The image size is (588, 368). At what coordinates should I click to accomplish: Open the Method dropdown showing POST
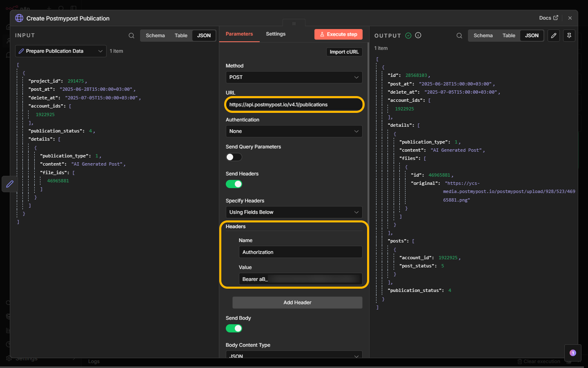tap(294, 77)
